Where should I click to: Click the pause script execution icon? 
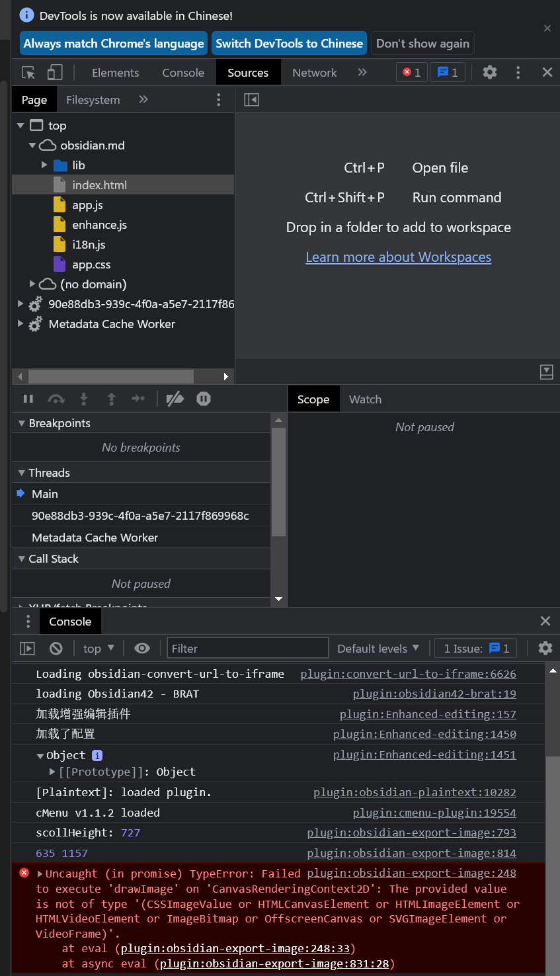pyautogui.click(x=28, y=399)
